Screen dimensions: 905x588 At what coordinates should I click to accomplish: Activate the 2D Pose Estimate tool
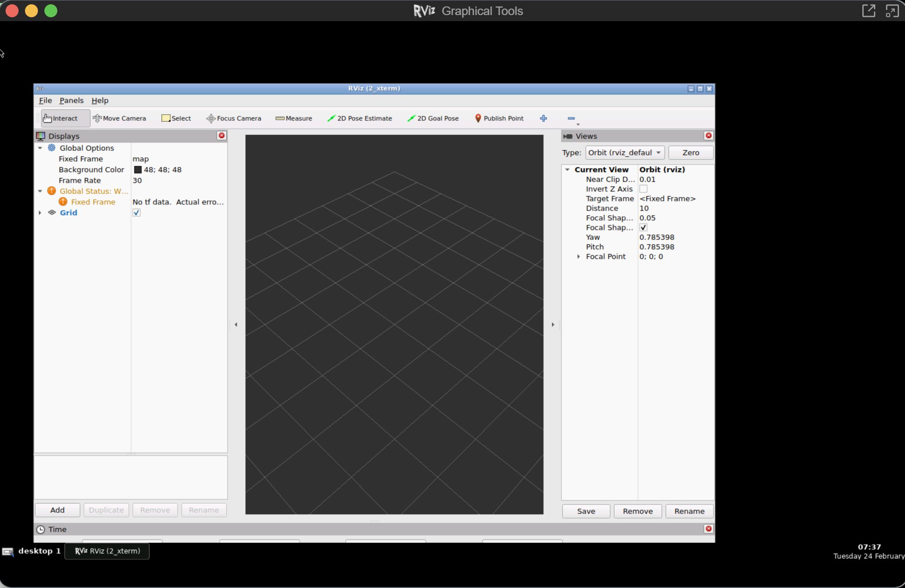point(359,118)
